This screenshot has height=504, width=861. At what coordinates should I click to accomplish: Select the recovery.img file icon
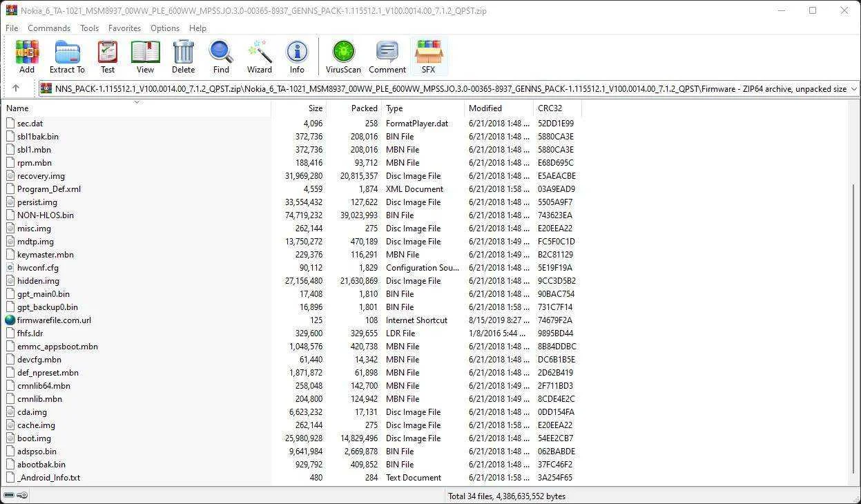[10, 176]
